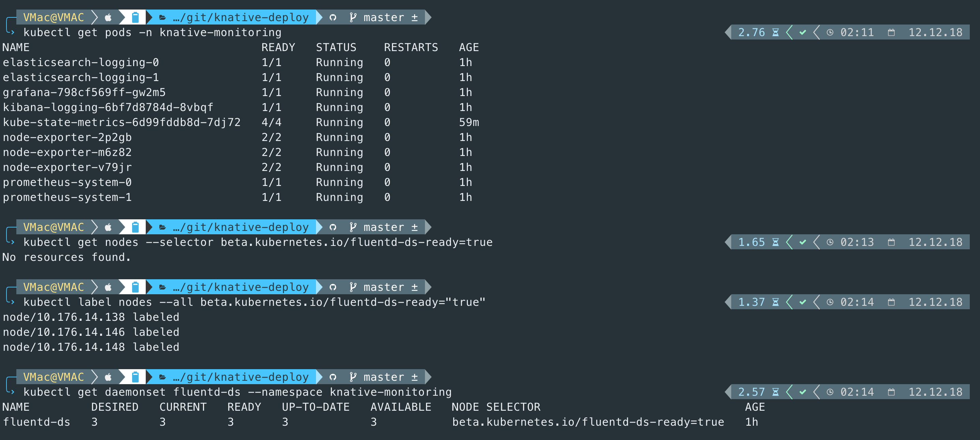Click the battery icon in top prompt line
Image resolution: width=980 pixels, height=440 pixels.
pos(135,17)
